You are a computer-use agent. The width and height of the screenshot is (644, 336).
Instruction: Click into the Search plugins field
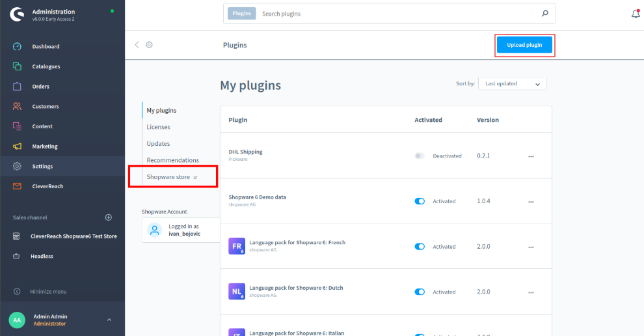click(397, 14)
